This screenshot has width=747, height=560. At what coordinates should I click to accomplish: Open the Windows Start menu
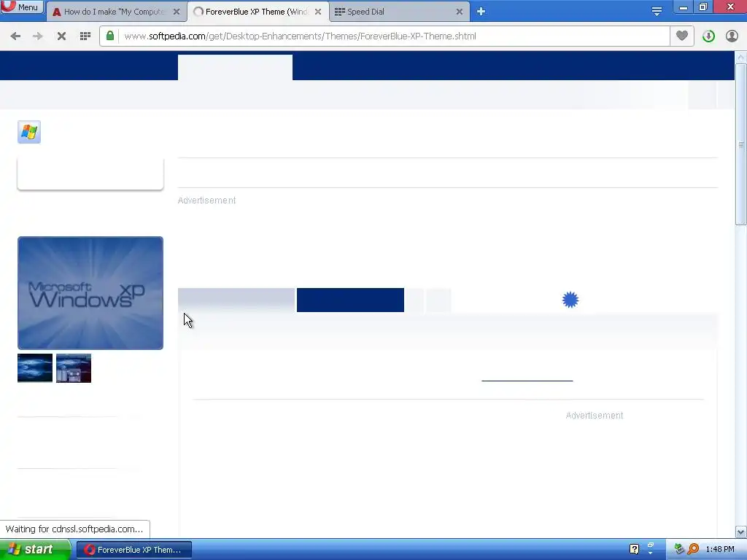(x=35, y=550)
